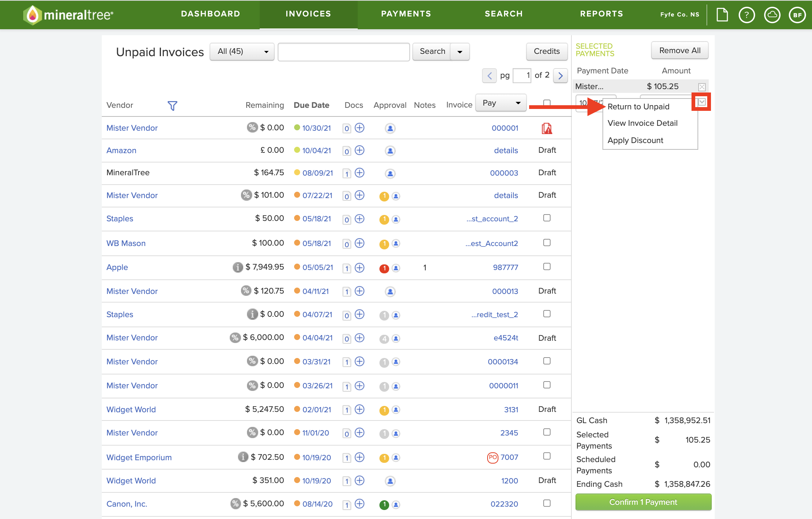Click docs count box on the 08/09/21 row
This screenshot has height=519, width=812.
(347, 174)
